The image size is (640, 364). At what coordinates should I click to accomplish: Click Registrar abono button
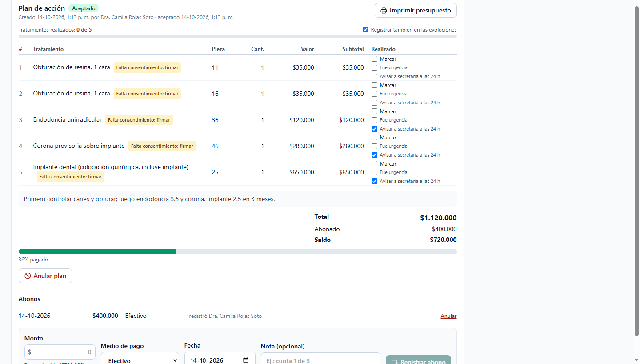click(x=418, y=360)
